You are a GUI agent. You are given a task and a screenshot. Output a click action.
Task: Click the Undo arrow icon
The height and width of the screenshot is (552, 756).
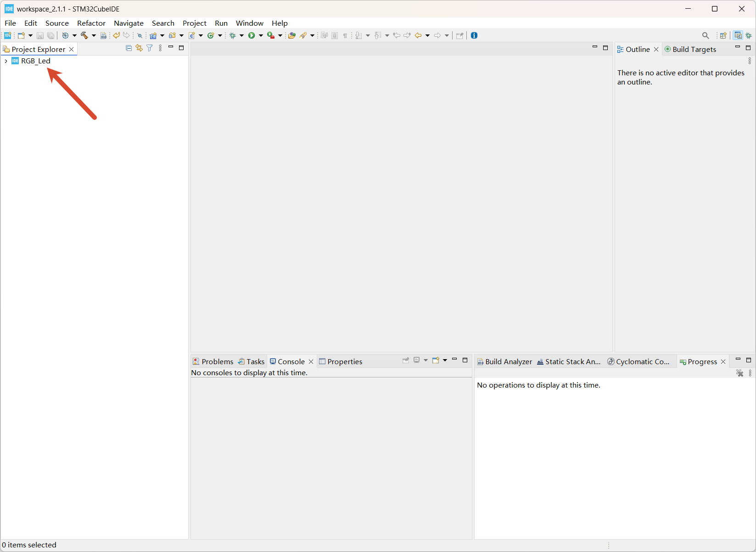pos(117,35)
